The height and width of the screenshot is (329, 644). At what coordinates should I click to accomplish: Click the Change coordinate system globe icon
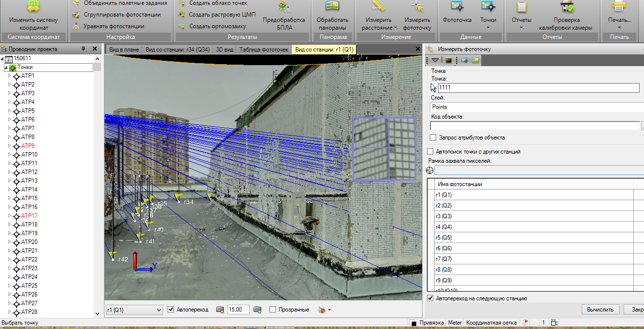point(33,7)
